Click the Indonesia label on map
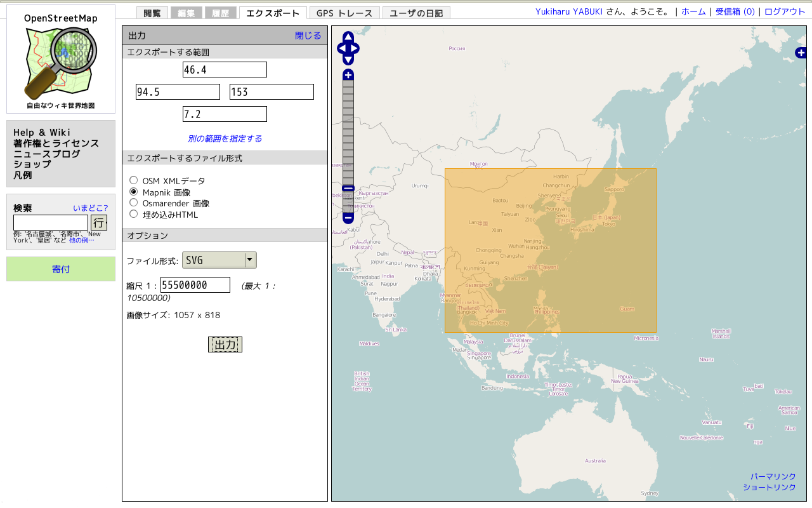 pyautogui.click(x=518, y=376)
